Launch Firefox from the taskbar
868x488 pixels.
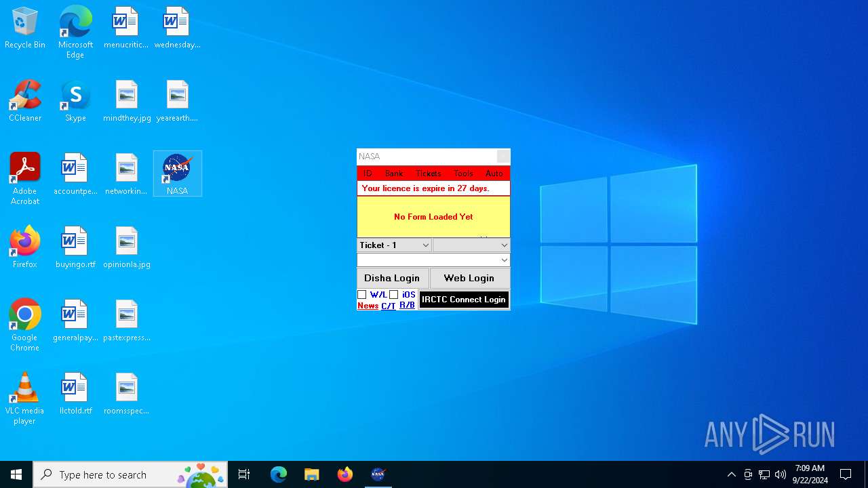[x=345, y=474]
